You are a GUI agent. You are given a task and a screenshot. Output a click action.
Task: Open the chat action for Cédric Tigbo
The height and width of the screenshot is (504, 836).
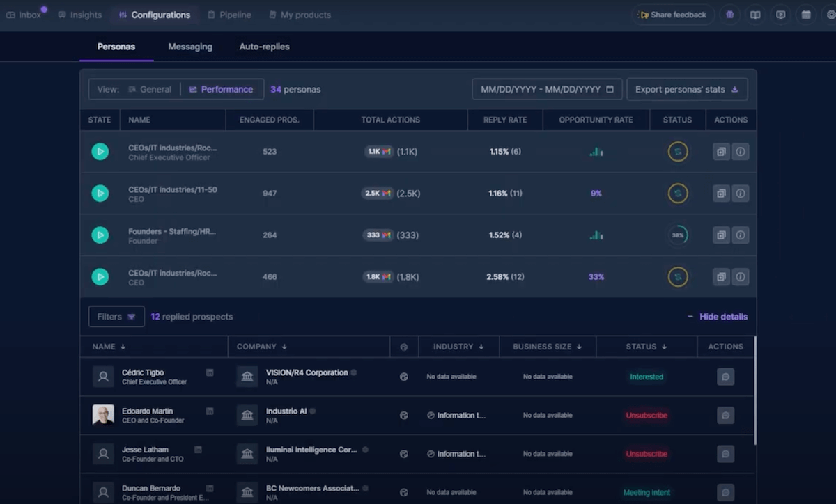click(x=725, y=377)
